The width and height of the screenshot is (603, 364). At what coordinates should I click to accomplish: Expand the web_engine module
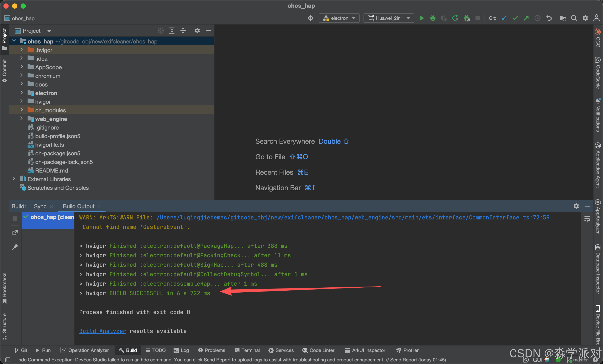(x=22, y=118)
